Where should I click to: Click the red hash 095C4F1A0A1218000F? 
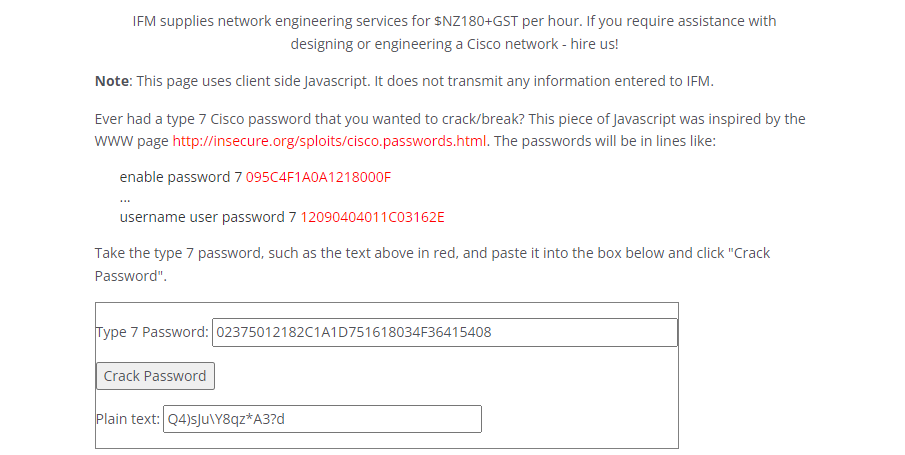(x=318, y=177)
